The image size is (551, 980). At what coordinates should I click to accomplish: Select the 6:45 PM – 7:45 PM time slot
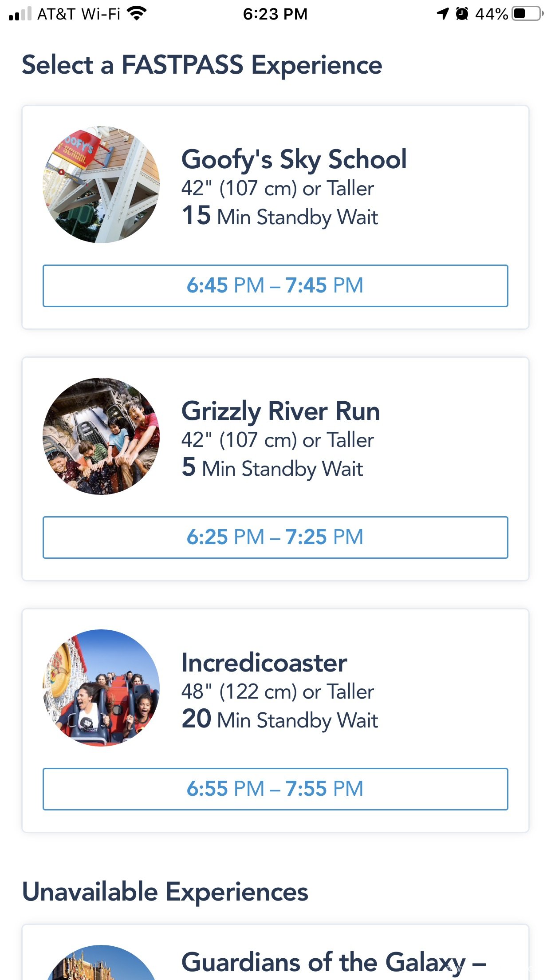(x=275, y=286)
